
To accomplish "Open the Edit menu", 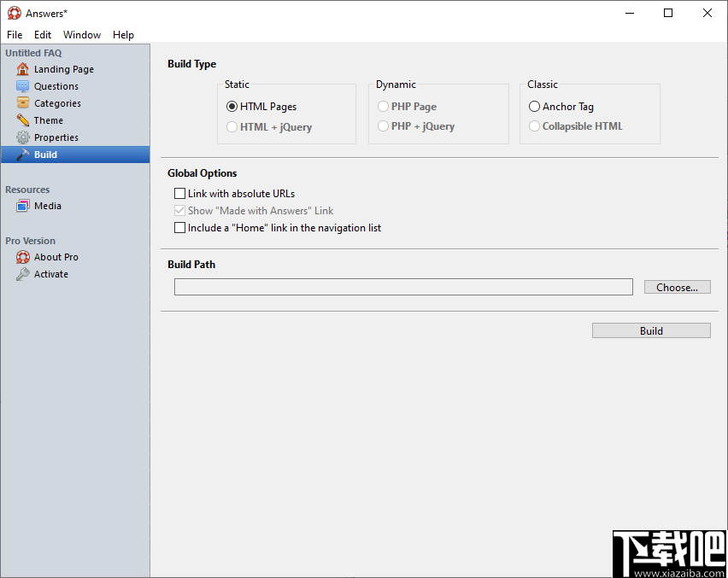I will click(42, 35).
